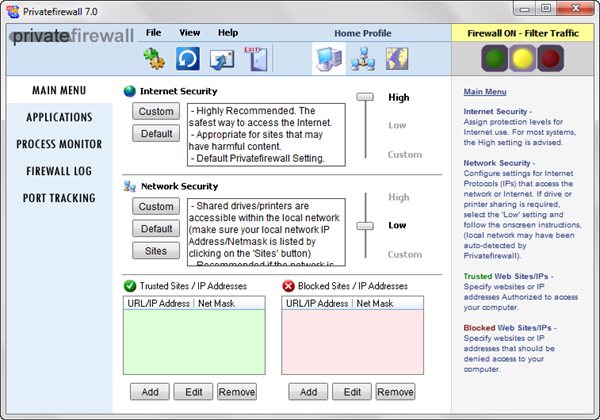Click the Exit door icon
This screenshot has height=420, width=600.
(x=256, y=58)
